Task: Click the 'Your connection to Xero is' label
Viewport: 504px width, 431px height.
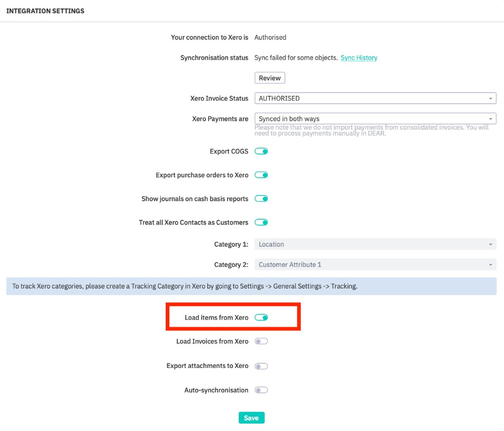Action: click(210, 37)
